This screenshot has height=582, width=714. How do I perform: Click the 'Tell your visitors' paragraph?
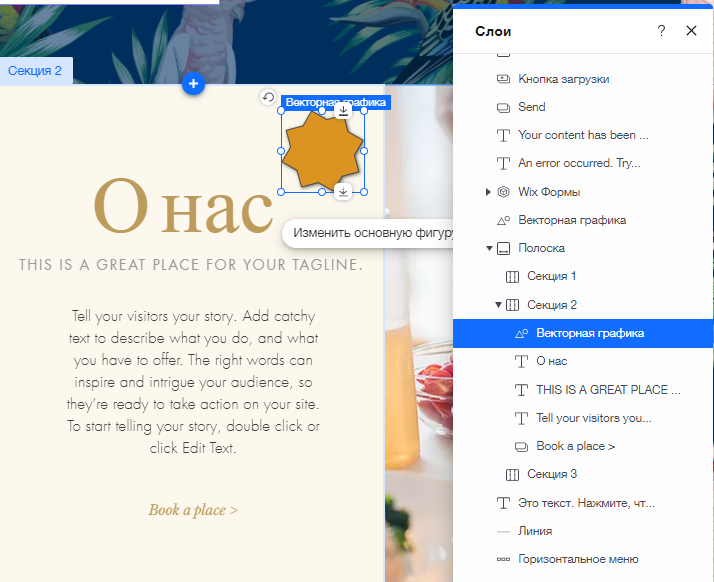193,382
